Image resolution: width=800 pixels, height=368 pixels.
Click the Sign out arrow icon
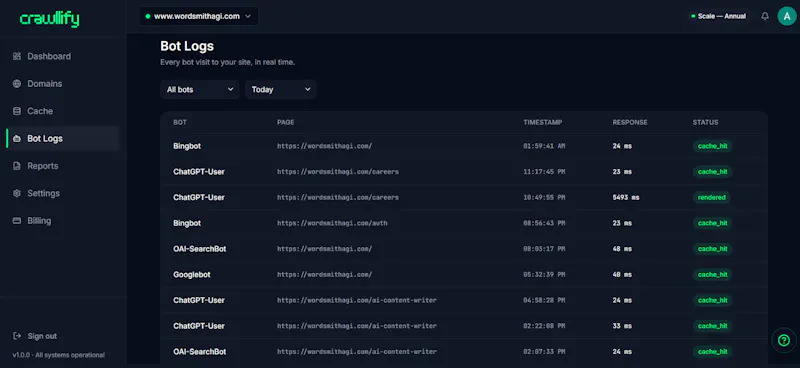tap(17, 336)
